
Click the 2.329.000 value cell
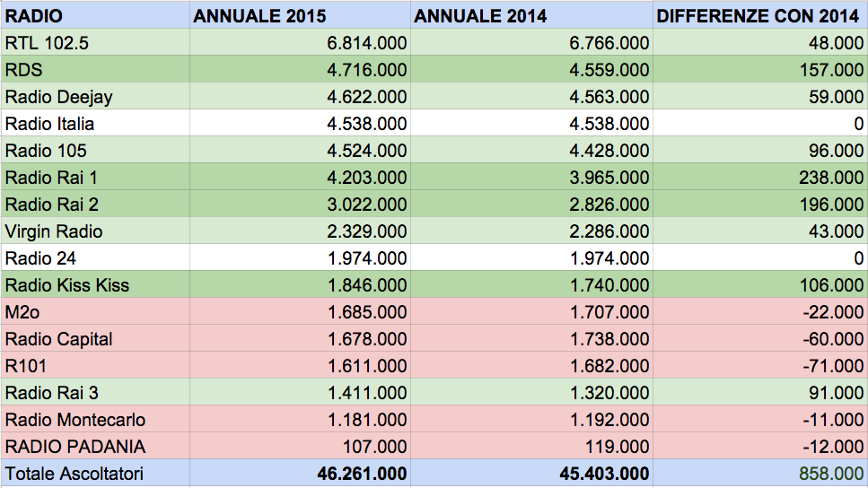click(x=300, y=231)
